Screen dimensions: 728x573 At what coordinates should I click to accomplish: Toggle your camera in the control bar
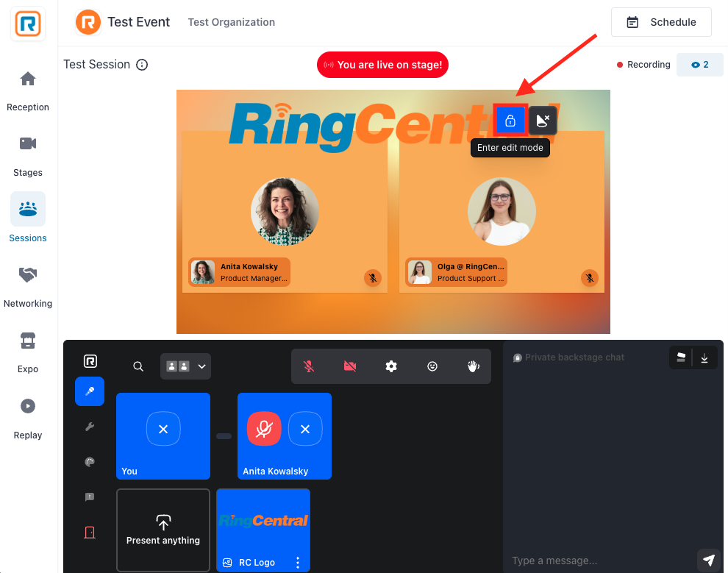click(350, 366)
